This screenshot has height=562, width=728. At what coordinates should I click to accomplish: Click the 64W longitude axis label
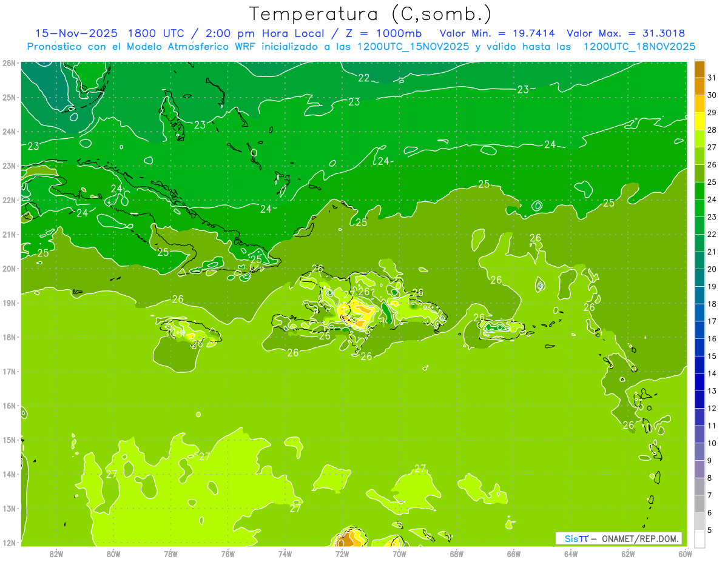pyautogui.click(x=571, y=553)
